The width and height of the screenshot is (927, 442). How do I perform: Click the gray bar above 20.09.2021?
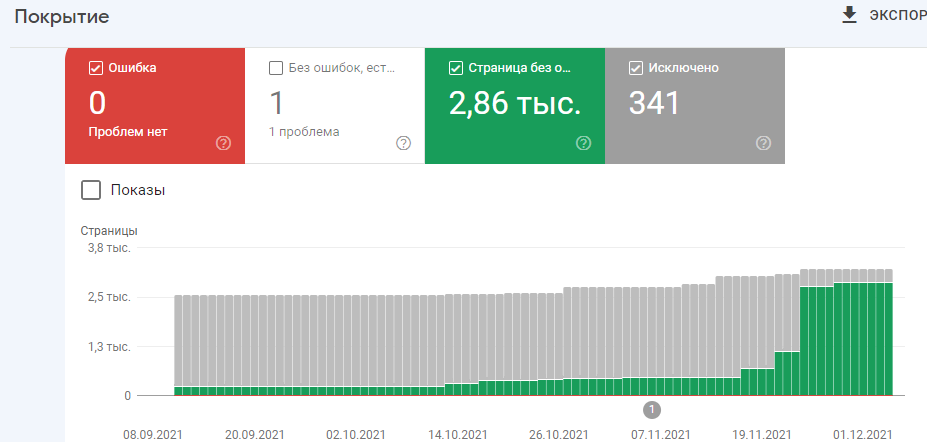point(252,340)
